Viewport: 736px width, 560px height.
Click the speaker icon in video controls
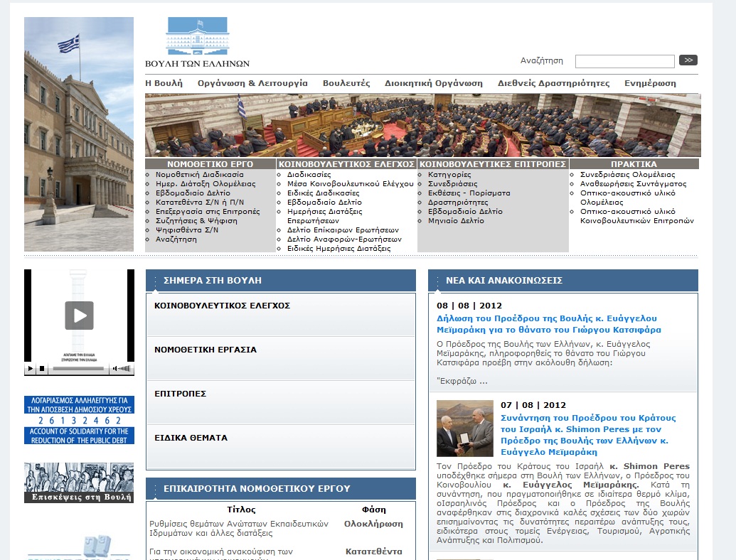coord(114,369)
